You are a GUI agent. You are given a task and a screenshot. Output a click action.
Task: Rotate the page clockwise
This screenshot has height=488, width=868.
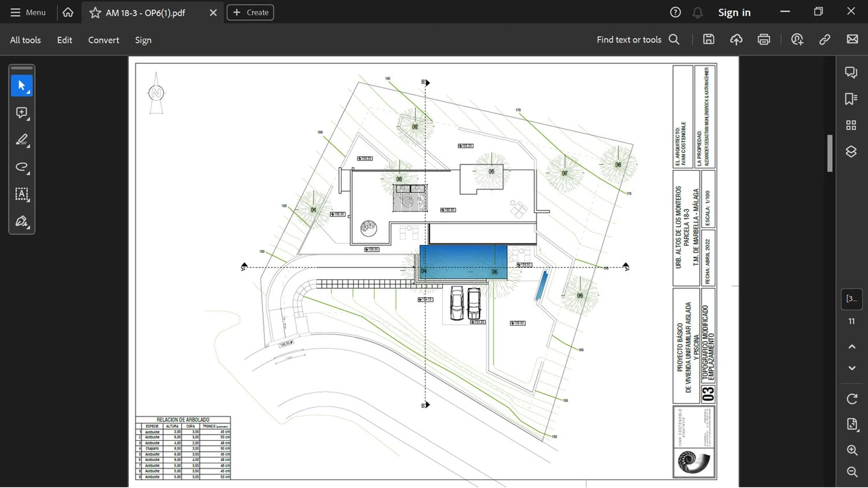852,399
